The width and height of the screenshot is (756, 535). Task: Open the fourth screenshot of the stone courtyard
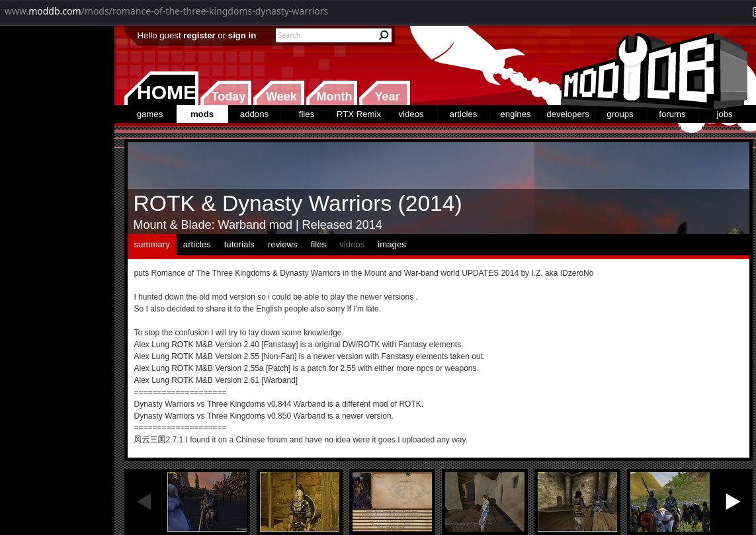(485, 502)
